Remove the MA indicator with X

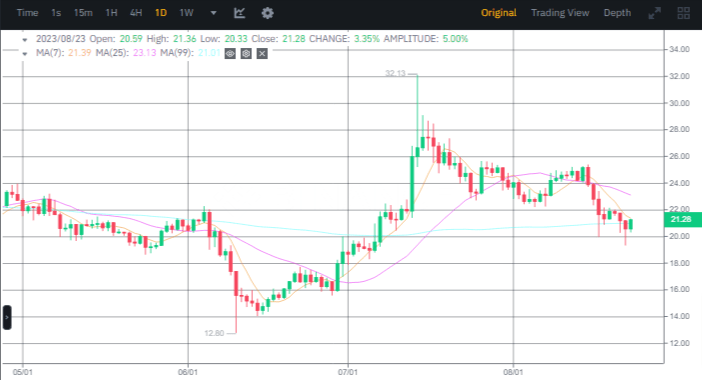[x=262, y=54]
